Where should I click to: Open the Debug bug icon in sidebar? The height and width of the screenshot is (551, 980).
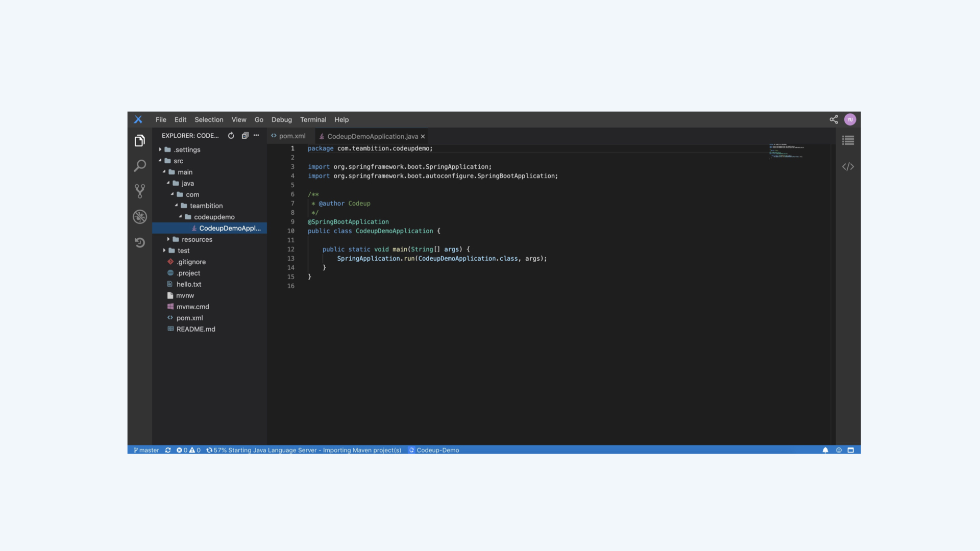(139, 217)
